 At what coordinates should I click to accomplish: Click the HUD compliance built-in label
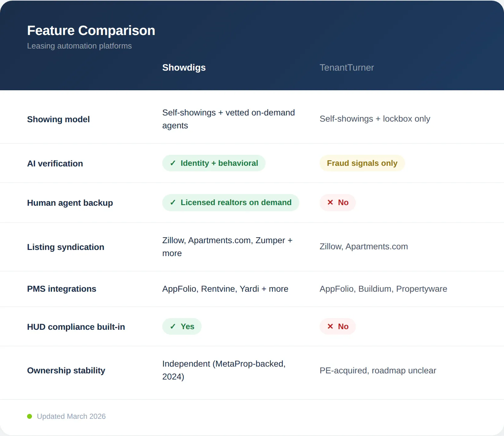tap(76, 327)
